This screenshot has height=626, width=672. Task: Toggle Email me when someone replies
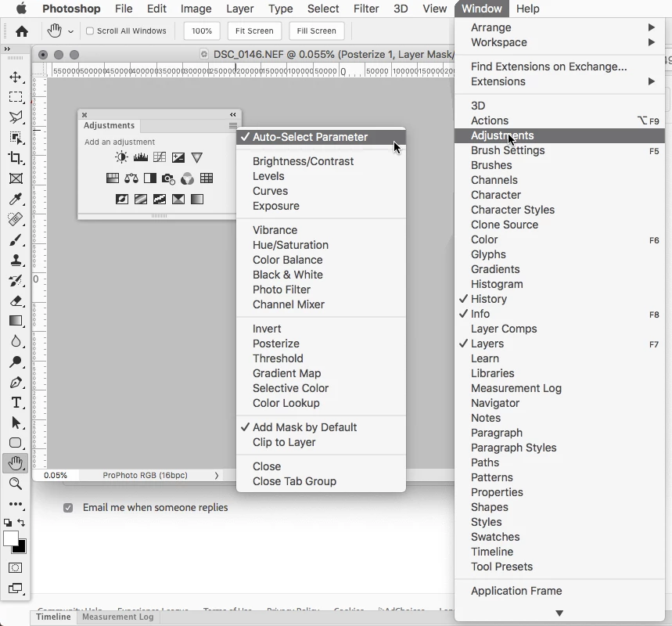(x=68, y=508)
